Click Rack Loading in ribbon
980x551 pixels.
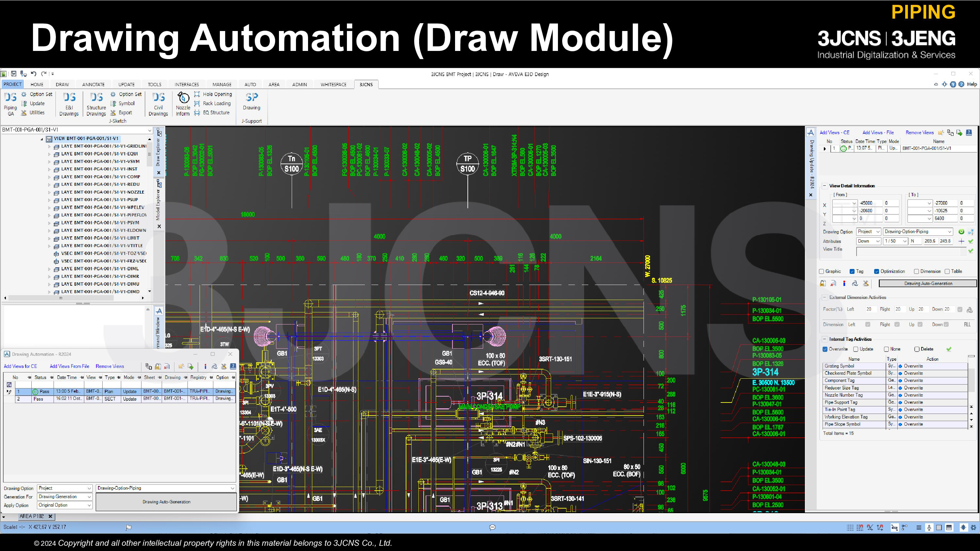pyautogui.click(x=212, y=103)
